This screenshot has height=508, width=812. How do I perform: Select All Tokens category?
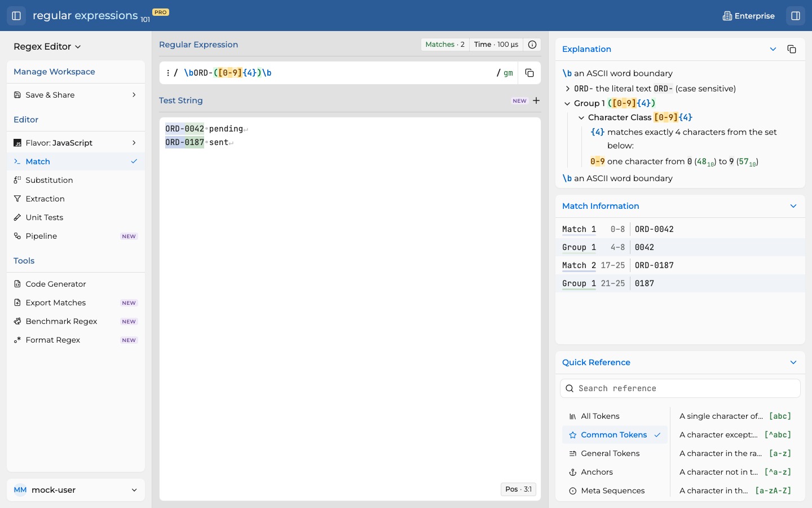tap(615, 416)
